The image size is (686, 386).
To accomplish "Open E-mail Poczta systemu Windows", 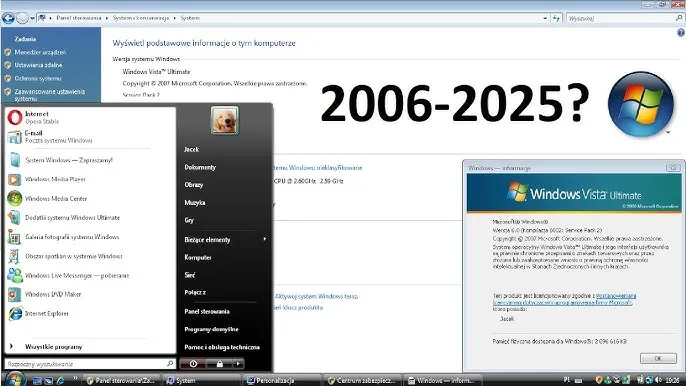I will 90,137.
